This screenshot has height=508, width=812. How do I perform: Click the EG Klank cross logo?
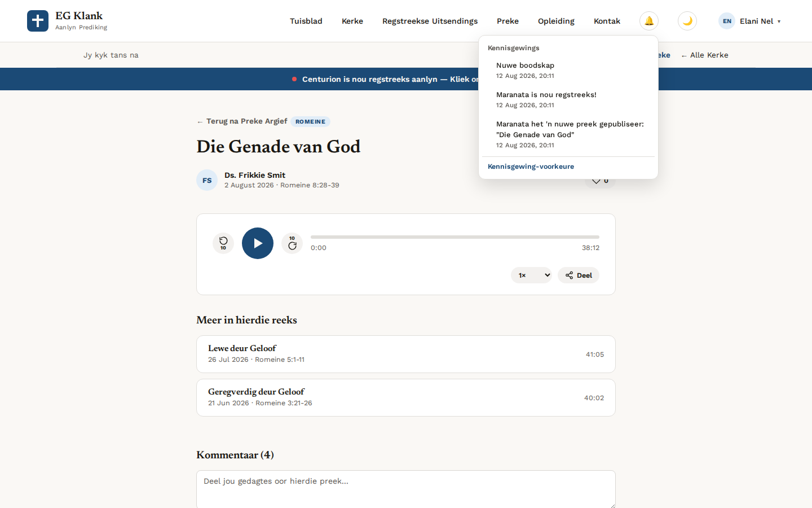[x=38, y=21]
